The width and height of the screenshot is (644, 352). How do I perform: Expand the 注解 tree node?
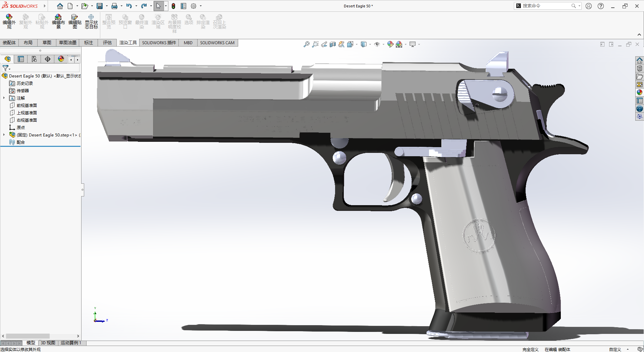(4, 98)
